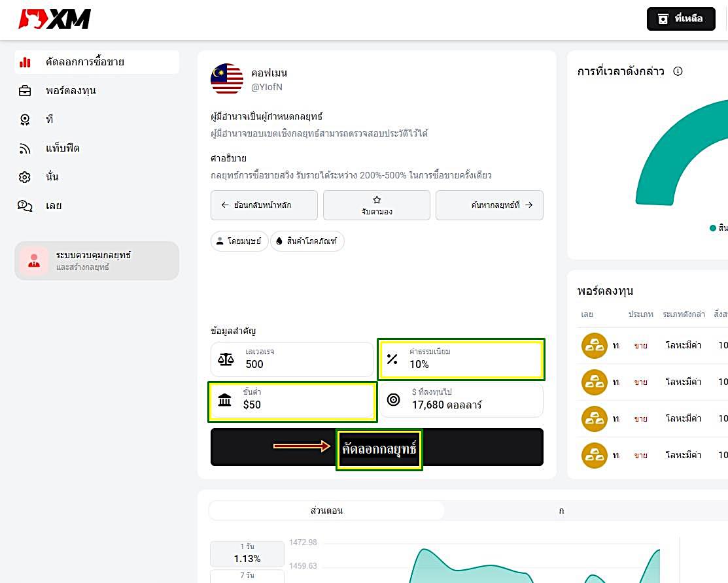The image size is (728, 583).
Task: Click the Malaysian flag profile avatar
Action: point(226,79)
